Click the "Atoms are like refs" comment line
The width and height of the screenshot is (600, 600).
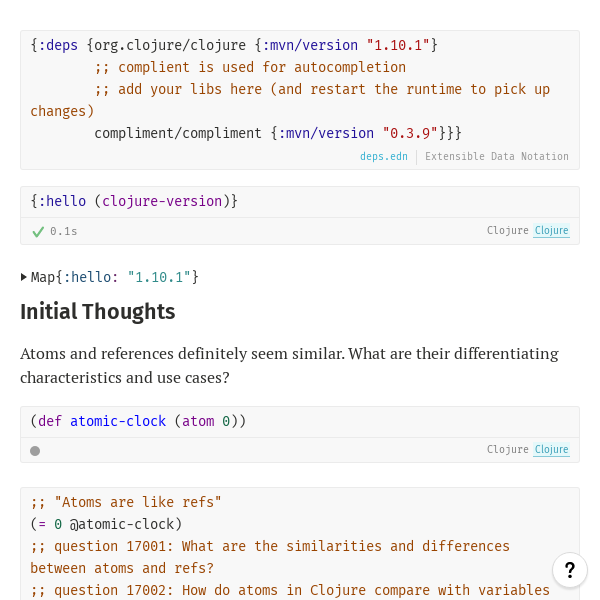point(126,502)
